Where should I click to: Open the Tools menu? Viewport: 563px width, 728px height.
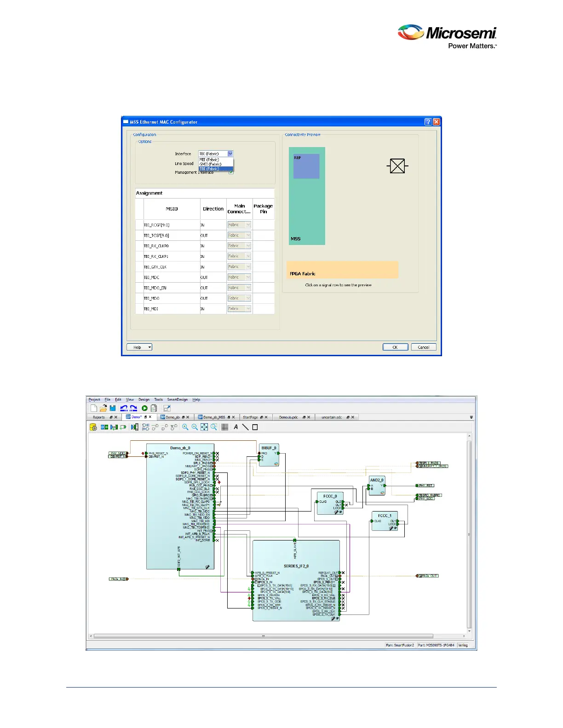158,399
